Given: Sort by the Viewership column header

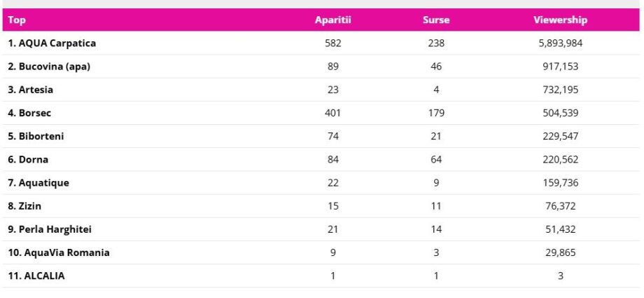Looking at the screenshot, I should coord(560,20).
